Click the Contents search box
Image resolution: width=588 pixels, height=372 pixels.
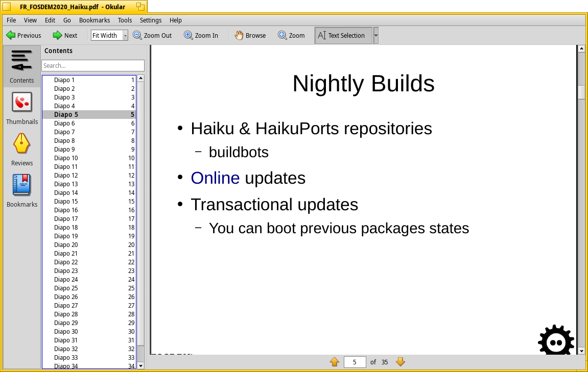click(x=92, y=65)
